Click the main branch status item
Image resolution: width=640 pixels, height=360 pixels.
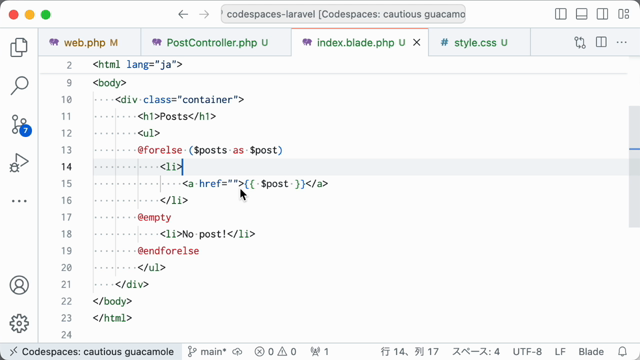[207, 351]
